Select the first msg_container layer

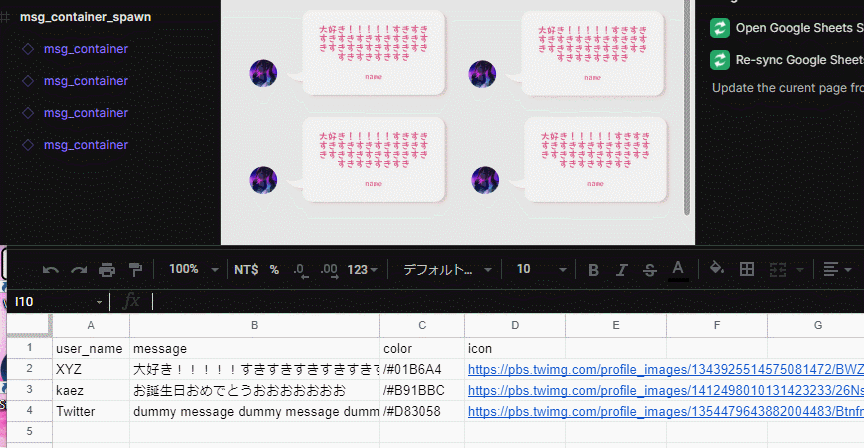click(x=86, y=49)
